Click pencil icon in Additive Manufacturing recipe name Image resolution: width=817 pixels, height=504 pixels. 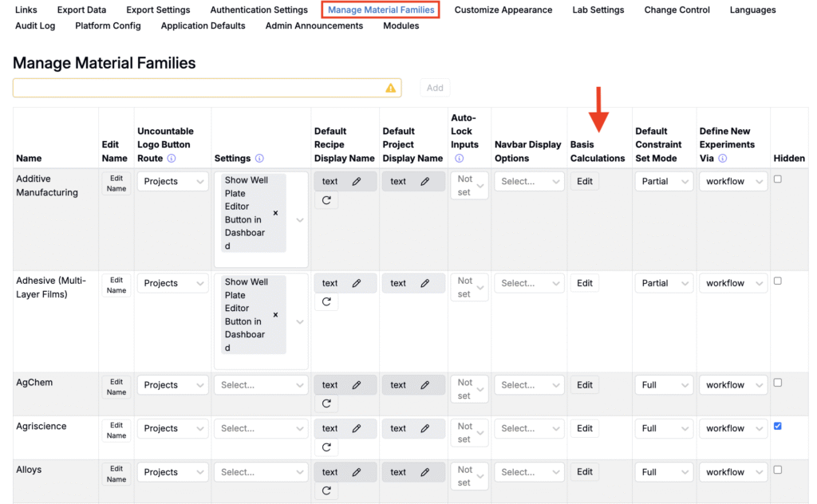[x=357, y=182]
